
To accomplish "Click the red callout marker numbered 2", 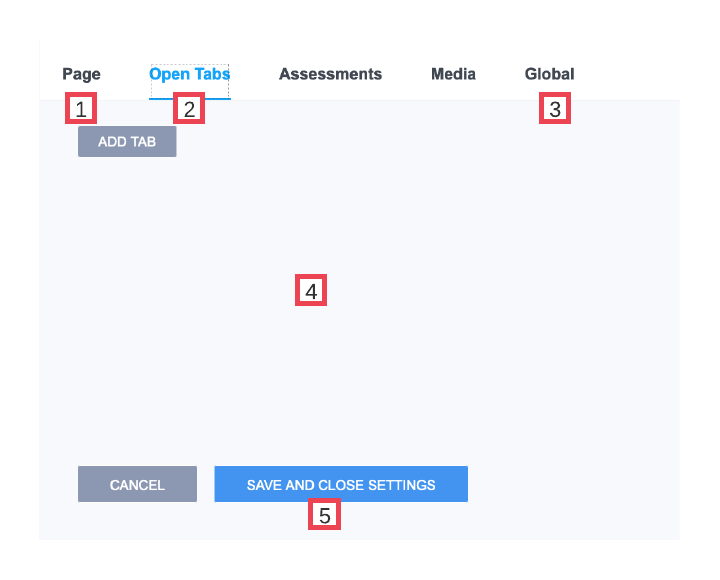I will tap(189, 108).
